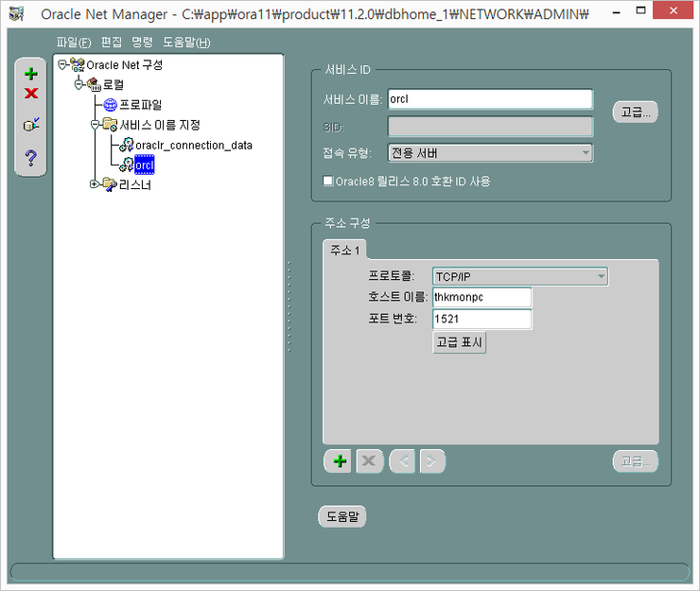Select the 주소 1 tab

(345, 250)
